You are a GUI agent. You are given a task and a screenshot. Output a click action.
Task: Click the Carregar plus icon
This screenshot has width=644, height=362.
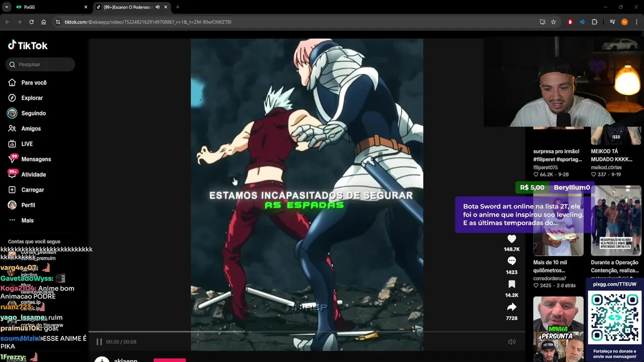point(12,190)
